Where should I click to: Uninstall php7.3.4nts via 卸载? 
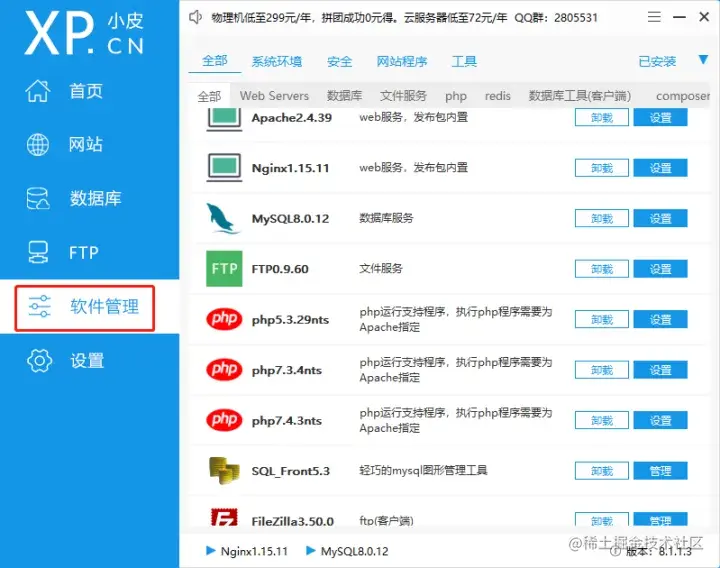[602, 370]
